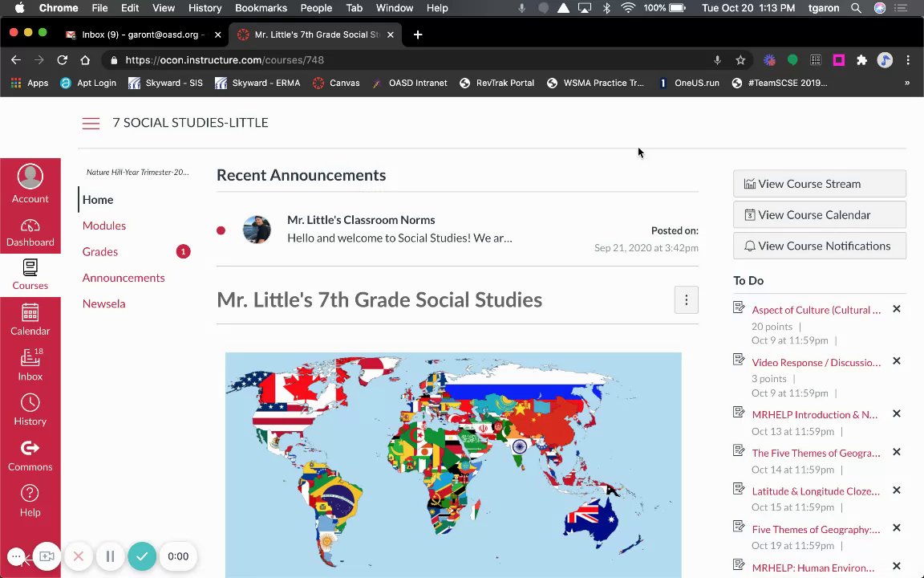This screenshot has width=924, height=578.
Task: Dismiss the Latitude & Longitude Cloze to-do
Action: click(896, 490)
